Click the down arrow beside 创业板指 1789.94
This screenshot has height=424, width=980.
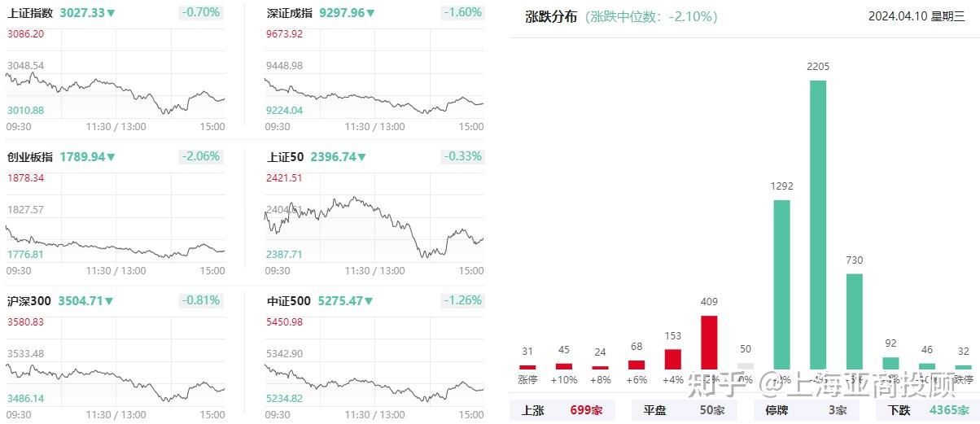(x=112, y=157)
